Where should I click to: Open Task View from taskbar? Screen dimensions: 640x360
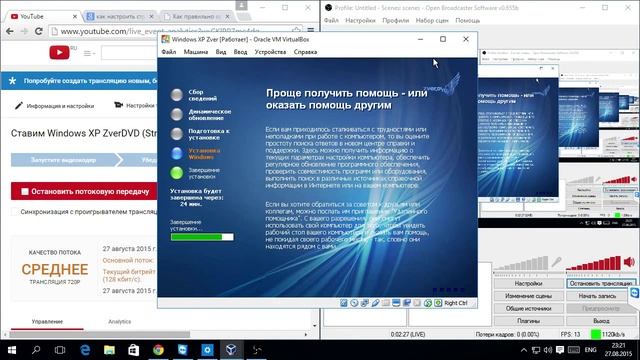[x=60, y=350]
